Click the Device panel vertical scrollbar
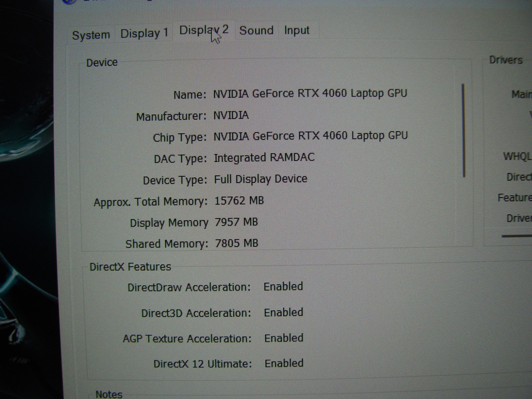Image resolution: width=532 pixels, height=399 pixels. point(464,130)
